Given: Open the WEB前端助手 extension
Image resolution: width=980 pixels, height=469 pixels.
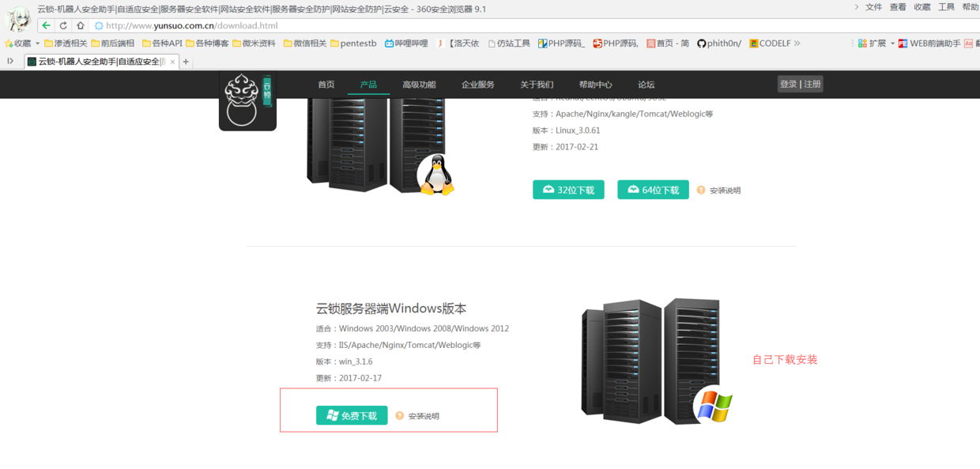Looking at the screenshot, I should [x=929, y=43].
